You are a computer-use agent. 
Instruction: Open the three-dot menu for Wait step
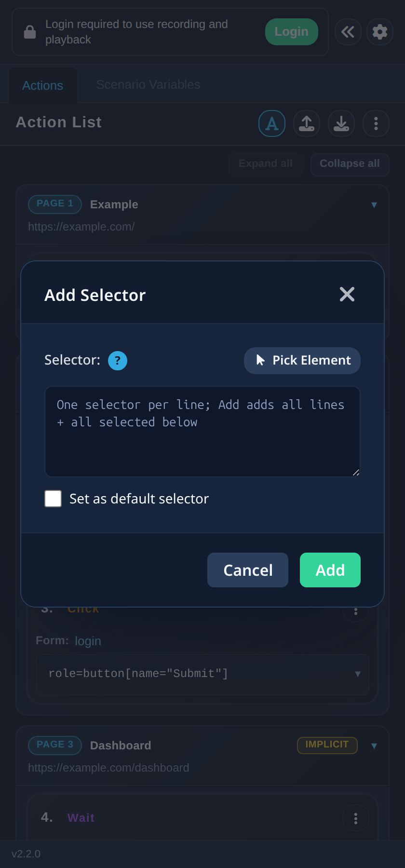pyautogui.click(x=356, y=818)
